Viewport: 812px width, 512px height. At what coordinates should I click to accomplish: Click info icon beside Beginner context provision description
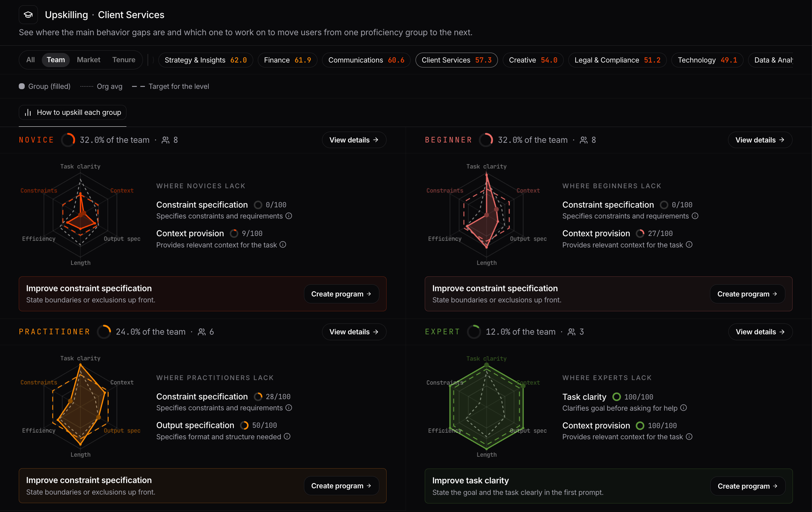(689, 244)
